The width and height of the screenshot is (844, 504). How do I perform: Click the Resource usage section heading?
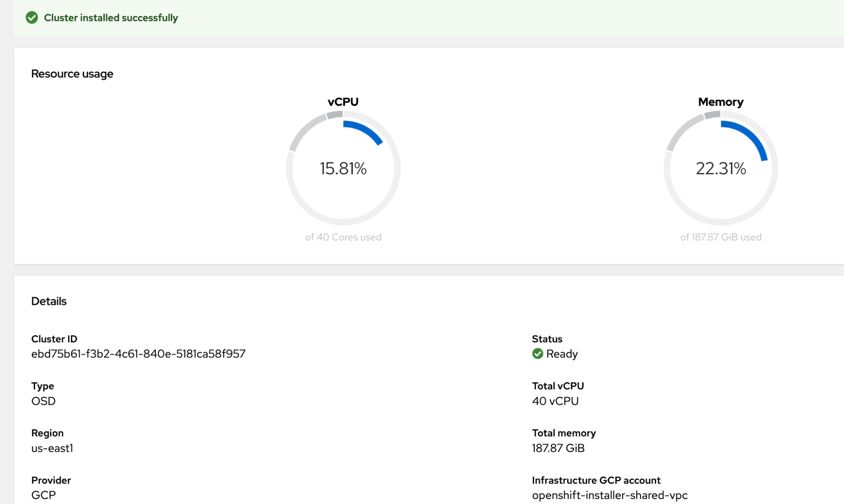[72, 73]
